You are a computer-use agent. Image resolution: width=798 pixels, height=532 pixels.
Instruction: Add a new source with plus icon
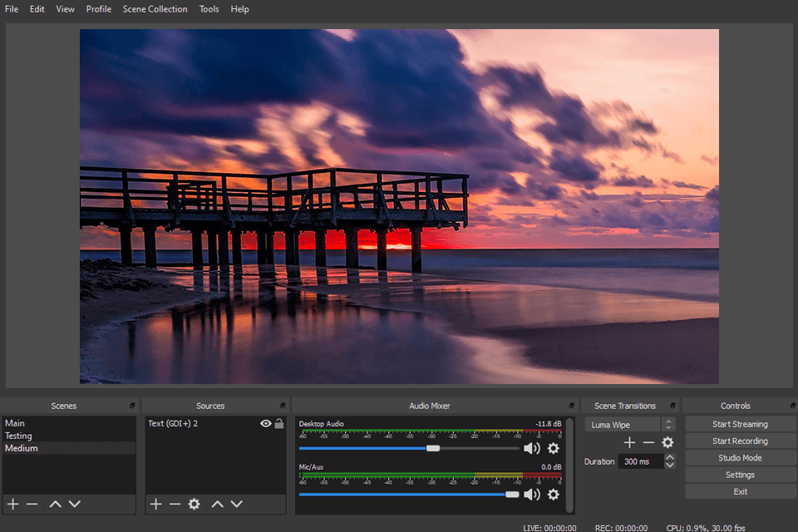155,504
